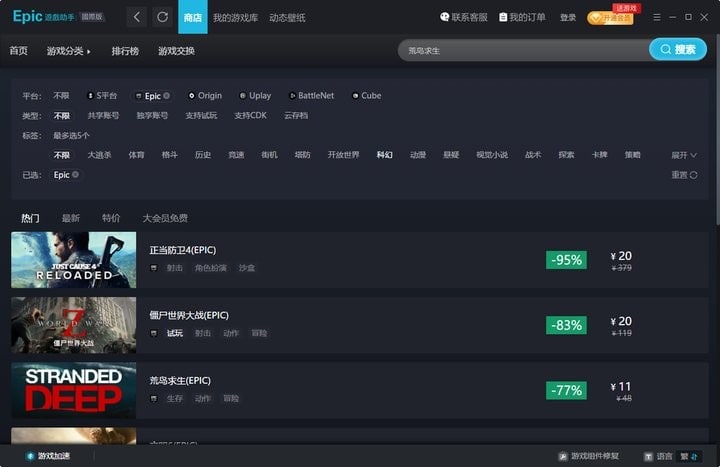Screen dimensions: 720x467
Task: Click platform icon under 僵尸世界大战(EPIC)
Action: [154, 333]
